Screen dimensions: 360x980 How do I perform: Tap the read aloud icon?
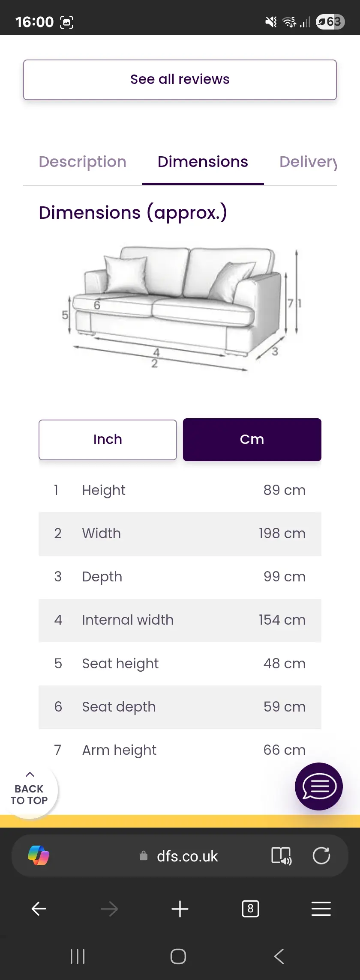[x=282, y=856]
